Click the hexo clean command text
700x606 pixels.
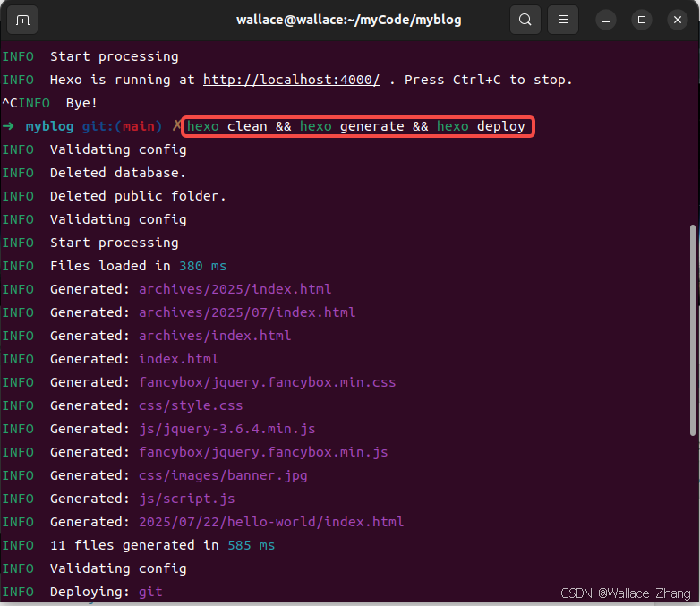pos(226,126)
